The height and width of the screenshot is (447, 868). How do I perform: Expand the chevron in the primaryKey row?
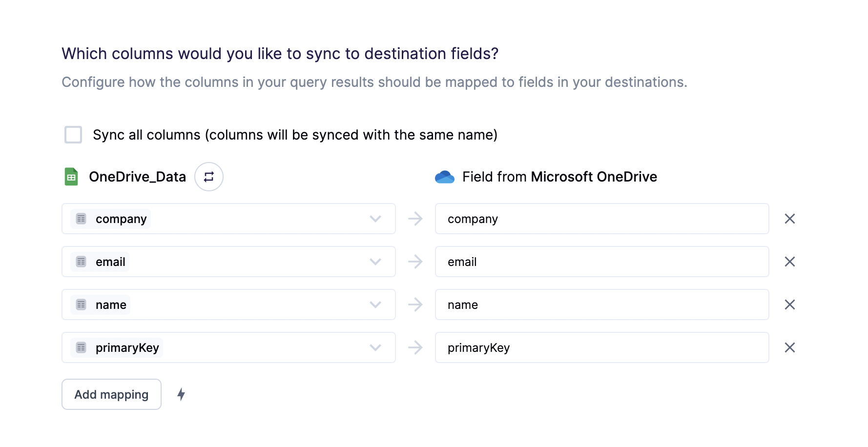[x=375, y=347]
